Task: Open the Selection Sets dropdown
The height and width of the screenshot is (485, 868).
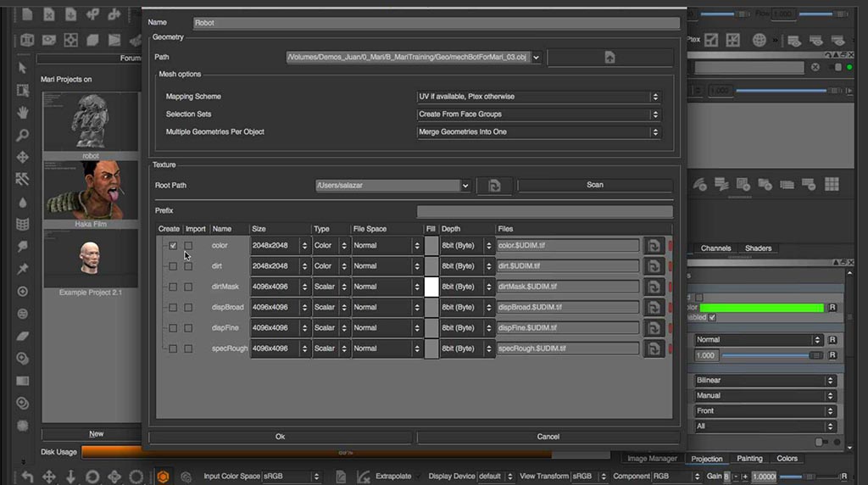Action: tap(538, 114)
